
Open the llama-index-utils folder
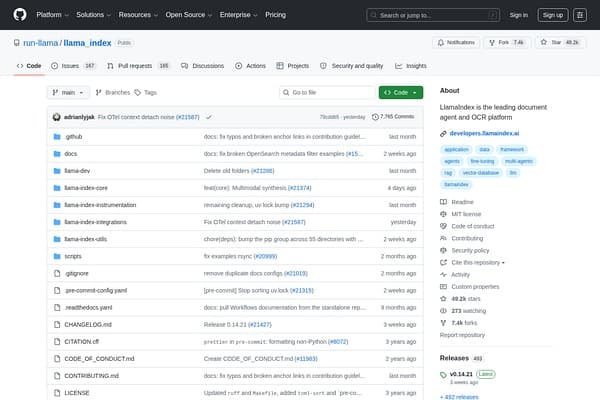tap(86, 239)
